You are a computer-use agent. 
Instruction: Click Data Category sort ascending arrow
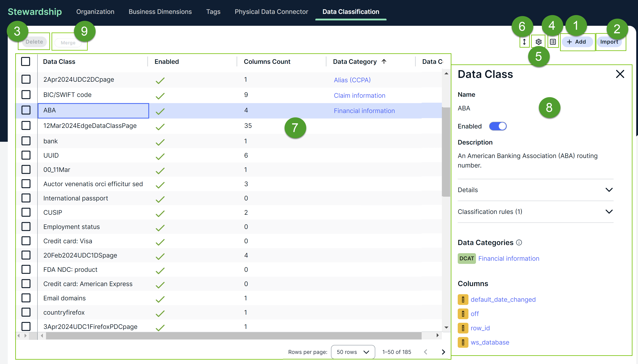coord(384,61)
